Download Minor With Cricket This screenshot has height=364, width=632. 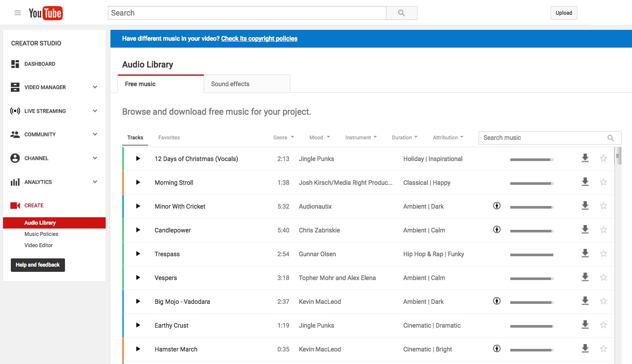click(585, 206)
